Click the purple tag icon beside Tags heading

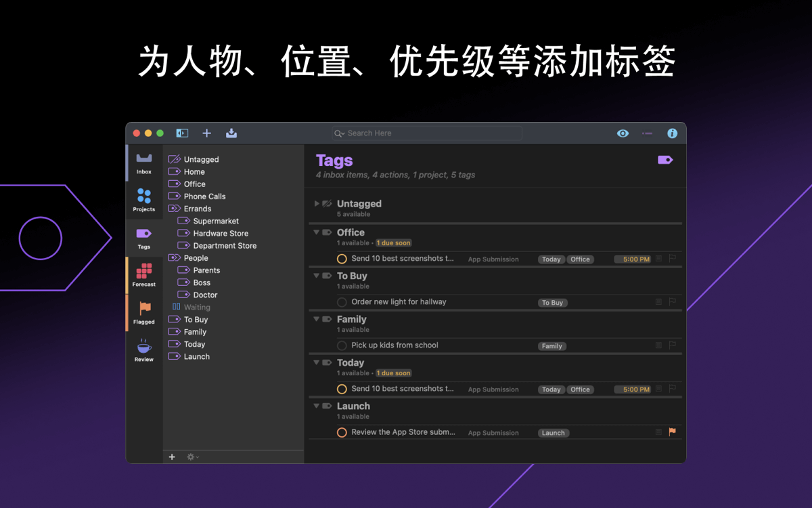pyautogui.click(x=665, y=160)
